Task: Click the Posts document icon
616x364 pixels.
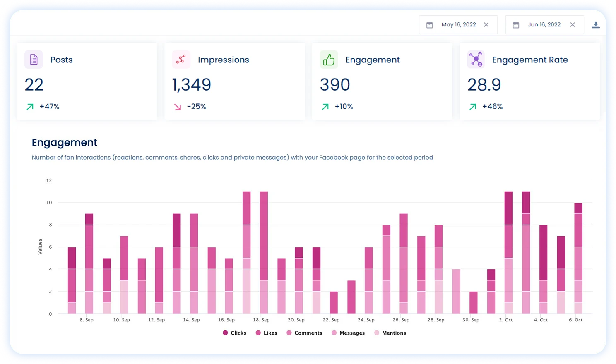Action: point(34,59)
